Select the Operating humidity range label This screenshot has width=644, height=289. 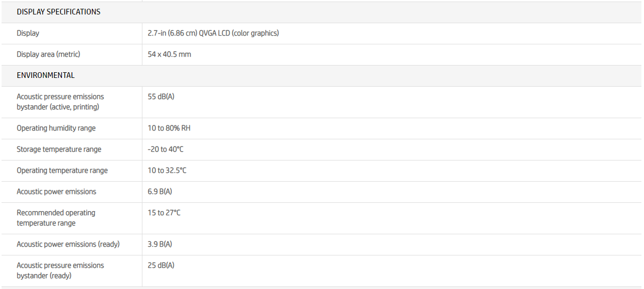56,128
